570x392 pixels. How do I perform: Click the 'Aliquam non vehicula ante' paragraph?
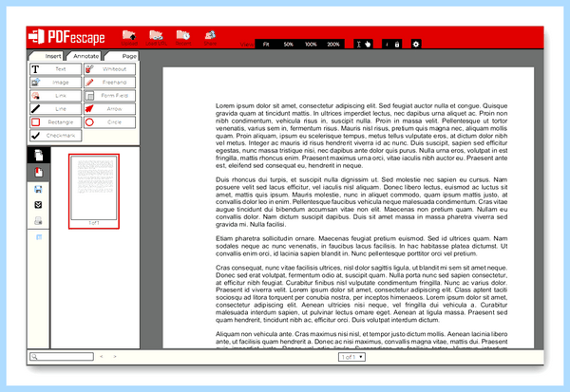point(361,340)
